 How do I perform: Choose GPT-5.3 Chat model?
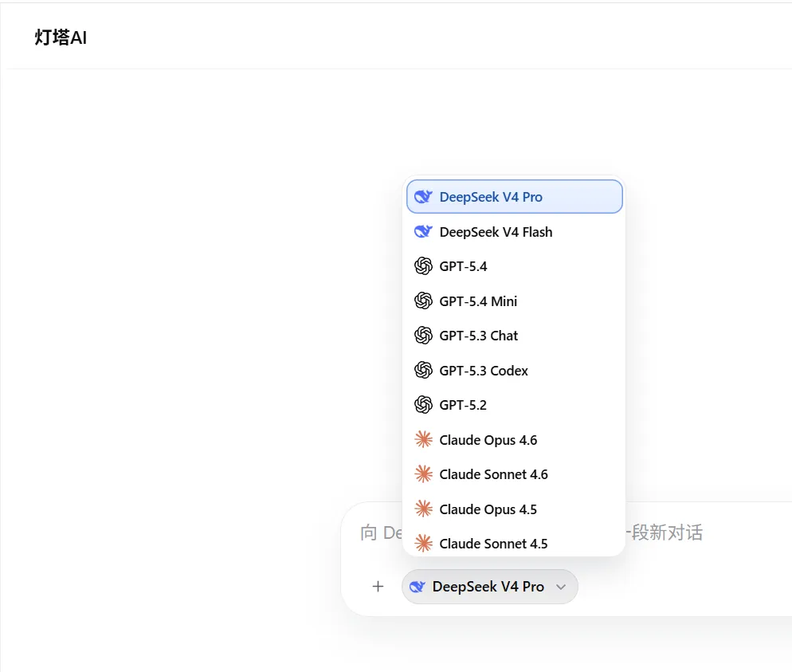pos(514,336)
